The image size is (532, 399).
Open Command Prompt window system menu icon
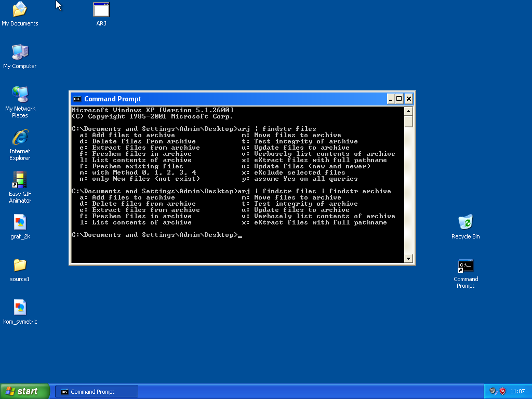[77, 99]
